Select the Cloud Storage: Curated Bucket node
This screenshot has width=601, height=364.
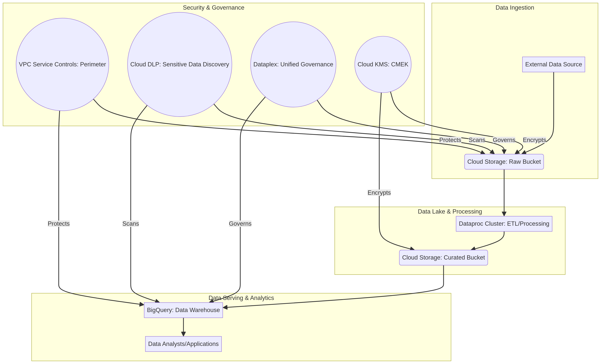(443, 258)
